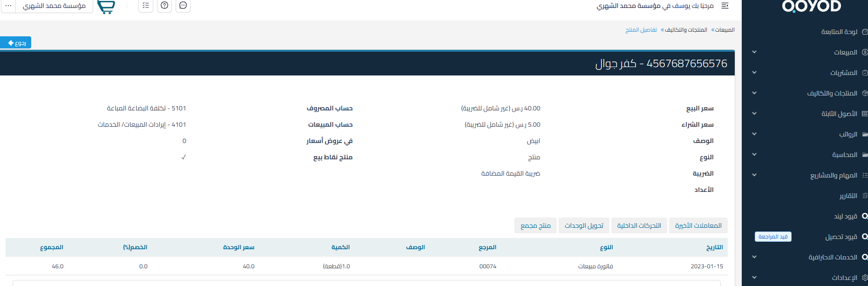Switch to المعاملات الأخيرة tab

pos(698,225)
